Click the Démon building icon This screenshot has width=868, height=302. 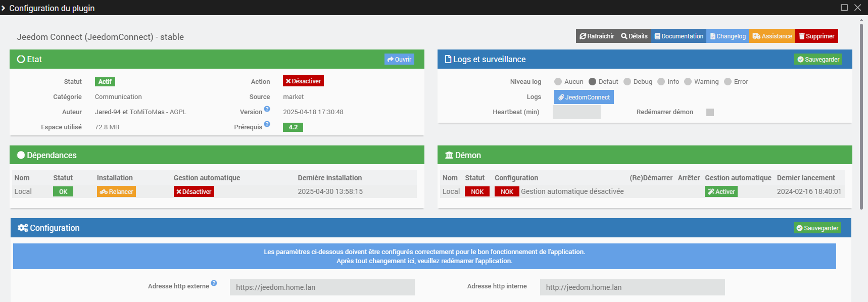pyautogui.click(x=449, y=155)
